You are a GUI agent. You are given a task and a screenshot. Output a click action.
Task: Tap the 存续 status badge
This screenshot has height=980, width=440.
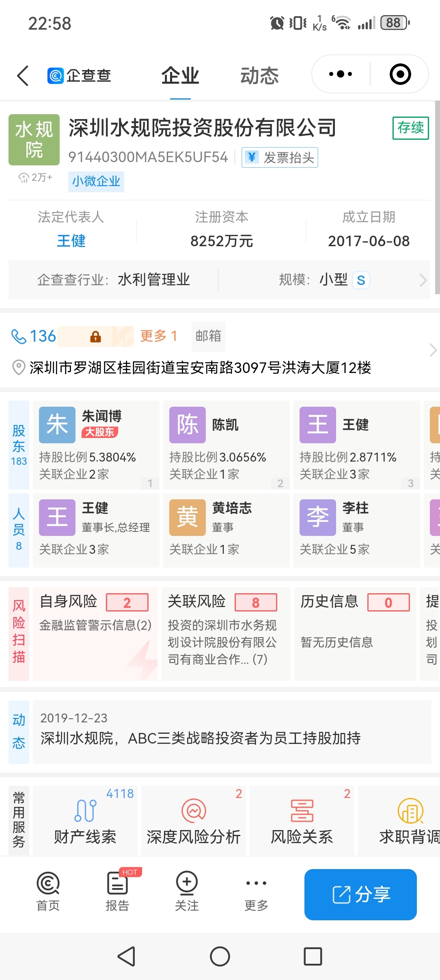coord(410,128)
